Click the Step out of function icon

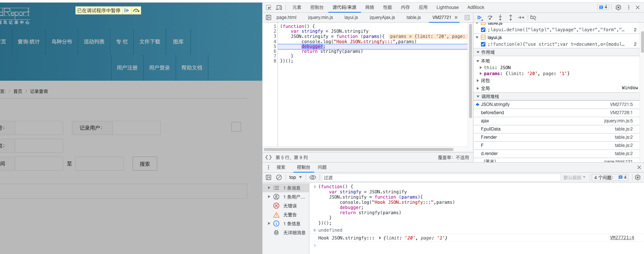click(511, 17)
